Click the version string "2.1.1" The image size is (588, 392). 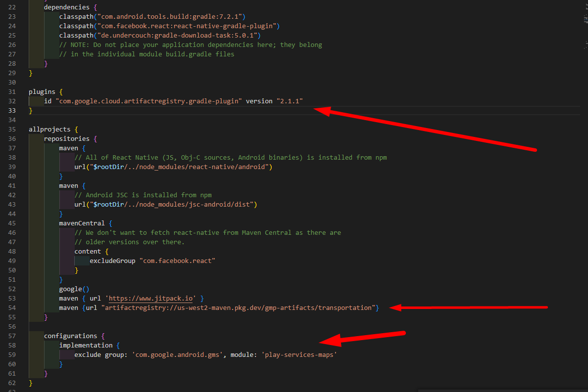(290, 101)
